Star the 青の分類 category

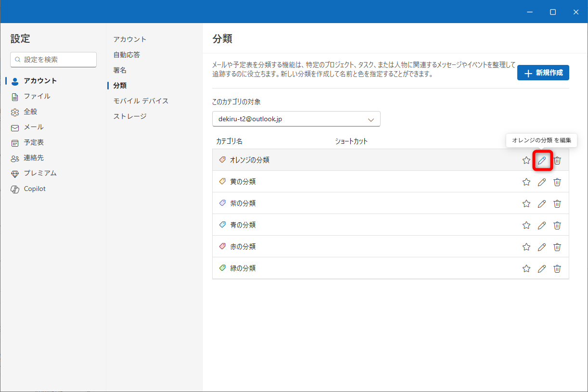526,225
